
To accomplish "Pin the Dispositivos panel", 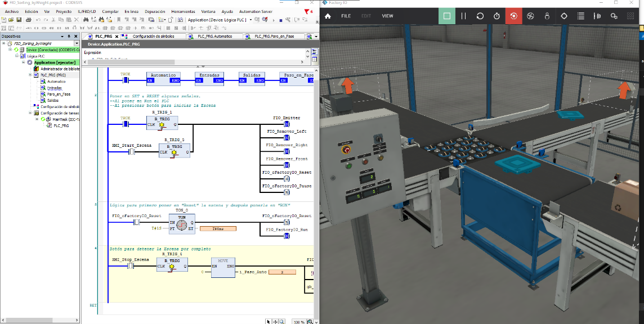I will 69,36.
